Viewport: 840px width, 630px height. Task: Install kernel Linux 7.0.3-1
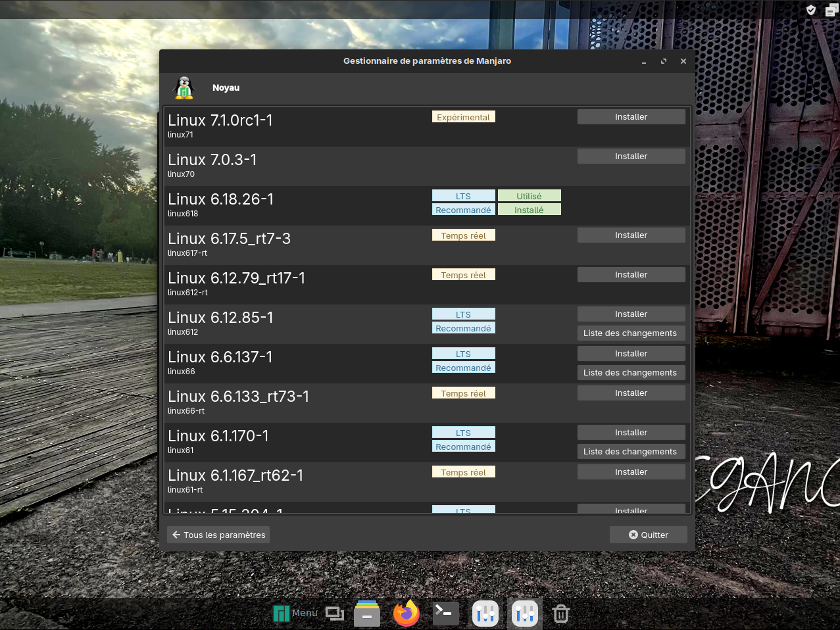point(631,157)
